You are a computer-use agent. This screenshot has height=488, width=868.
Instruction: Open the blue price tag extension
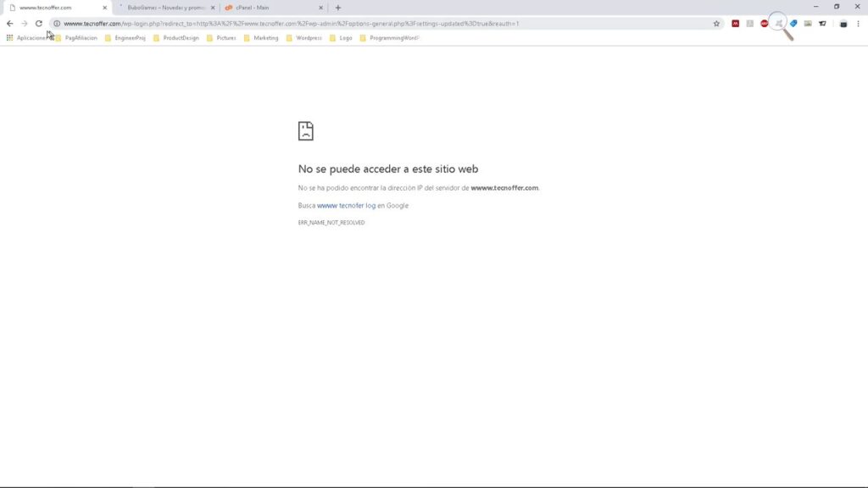click(793, 24)
